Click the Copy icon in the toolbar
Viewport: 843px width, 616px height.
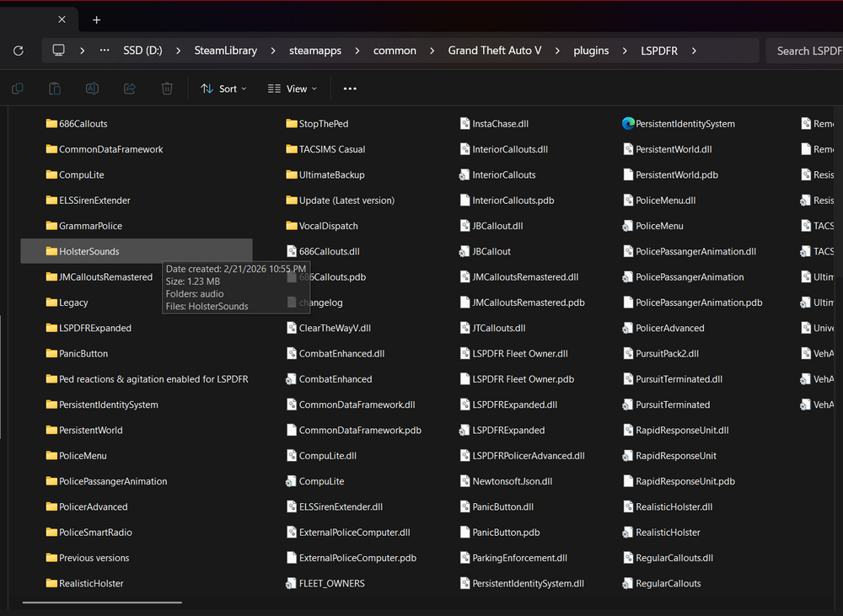coord(18,88)
